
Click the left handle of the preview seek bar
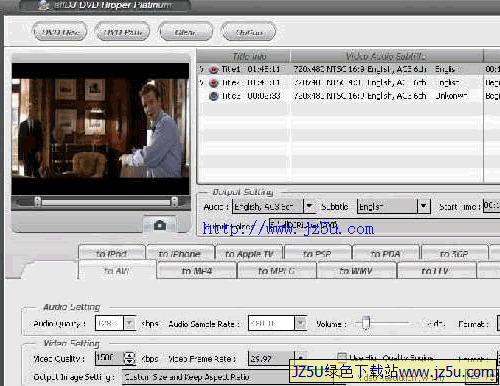pos(38,202)
